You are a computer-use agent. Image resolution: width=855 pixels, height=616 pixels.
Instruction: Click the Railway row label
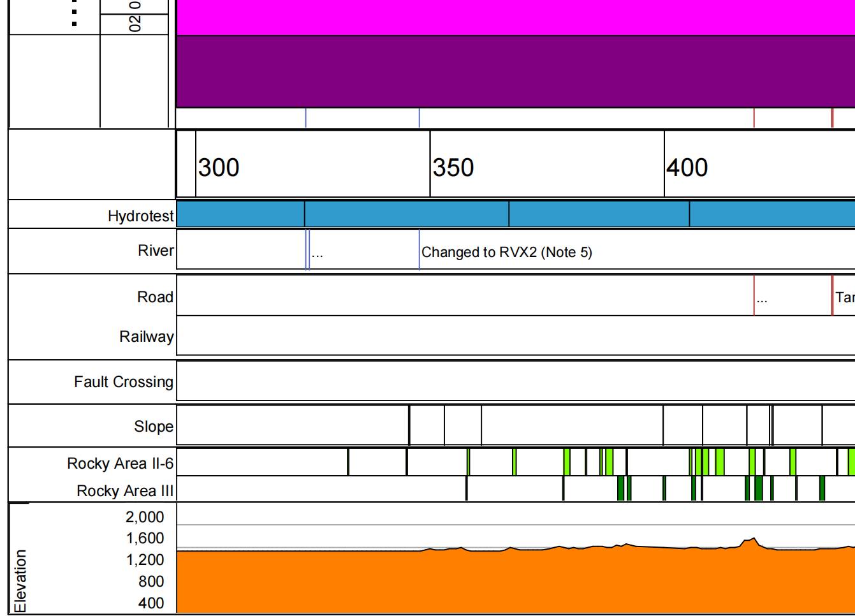[146, 337]
